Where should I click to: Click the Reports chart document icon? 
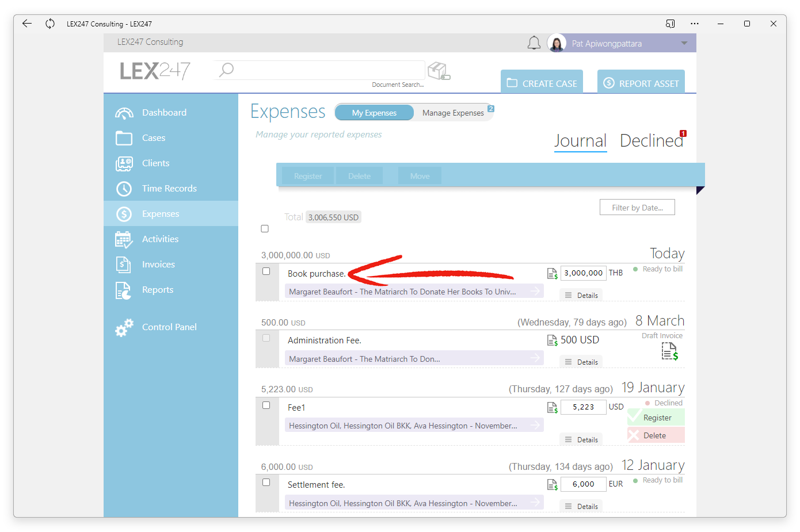pos(123,290)
